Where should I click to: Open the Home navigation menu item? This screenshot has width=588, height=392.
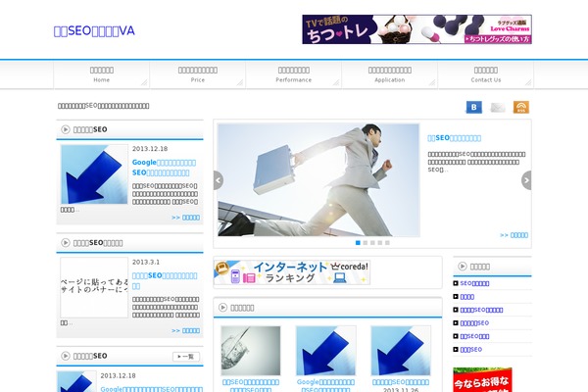tap(102, 74)
